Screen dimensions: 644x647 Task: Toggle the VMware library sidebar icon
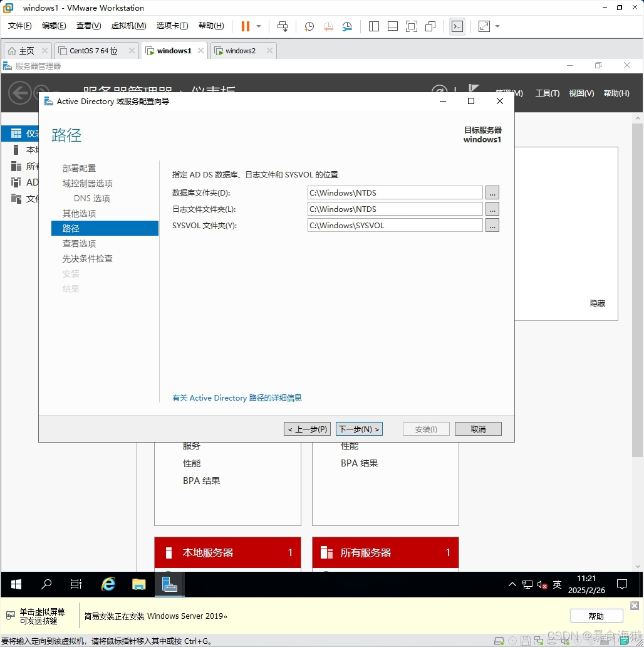pos(374,26)
